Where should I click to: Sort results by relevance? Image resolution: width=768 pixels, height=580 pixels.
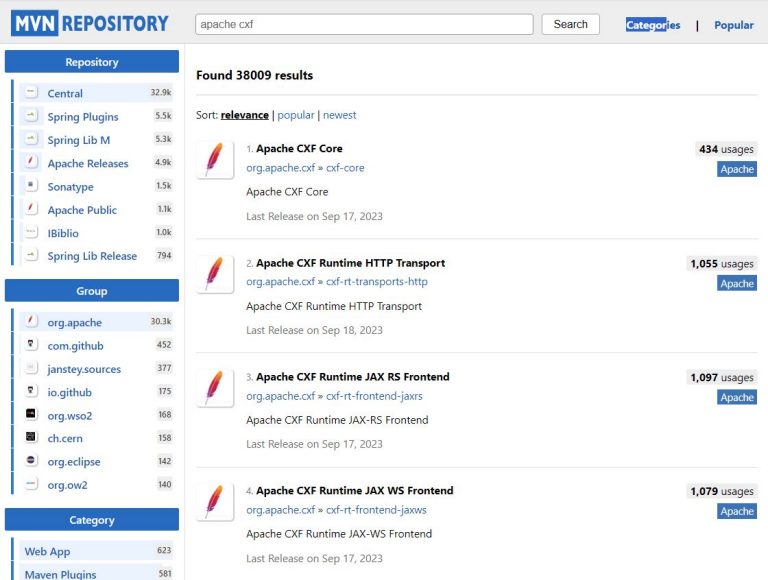(x=244, y=115)
